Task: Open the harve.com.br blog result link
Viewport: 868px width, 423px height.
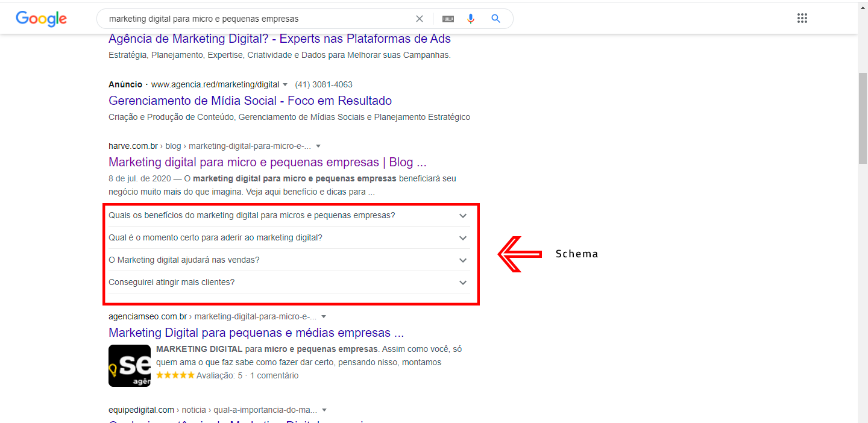Action: click(x=266, y=161)
